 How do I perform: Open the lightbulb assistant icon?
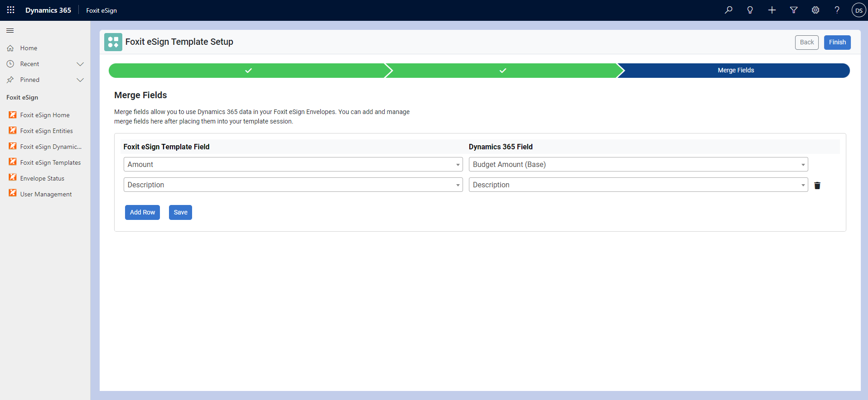750,10
